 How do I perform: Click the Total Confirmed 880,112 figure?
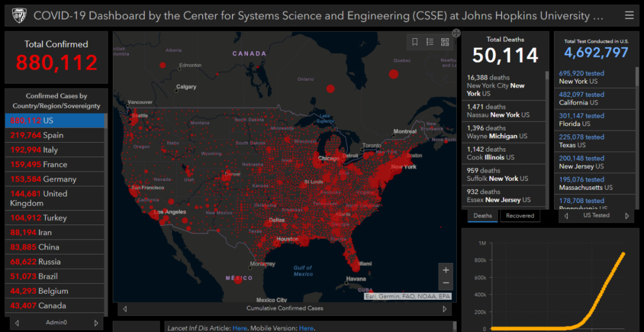(57, 63)
